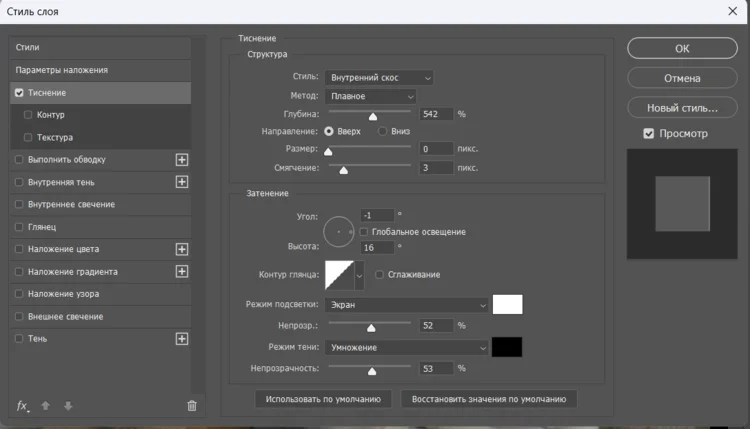Toggle Сглаживание checkbox
Viewport: 750px width, 429px height.
tap(379, 275)
